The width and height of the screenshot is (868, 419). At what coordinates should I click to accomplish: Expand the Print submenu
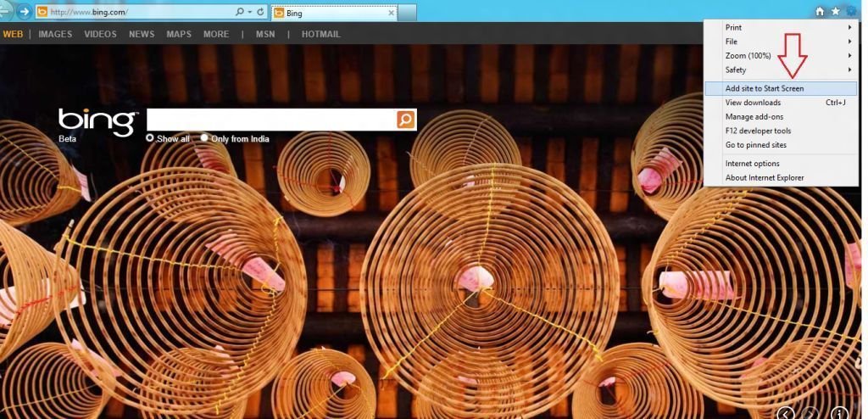[781, 27]
